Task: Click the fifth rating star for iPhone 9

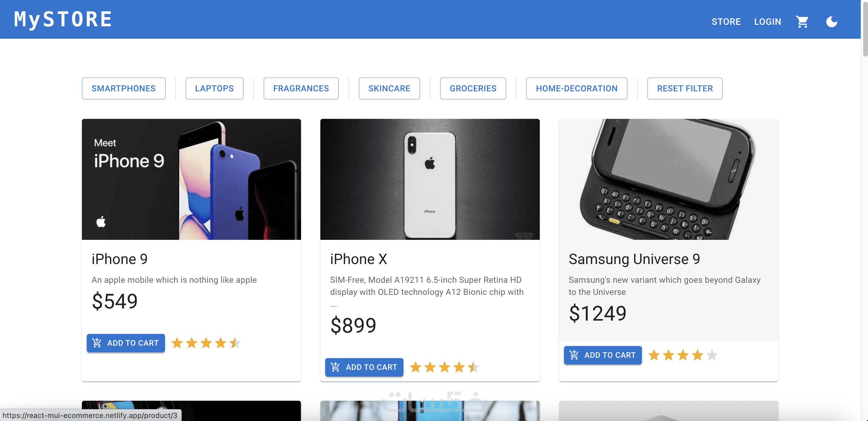Action: [x=235, y=343]
